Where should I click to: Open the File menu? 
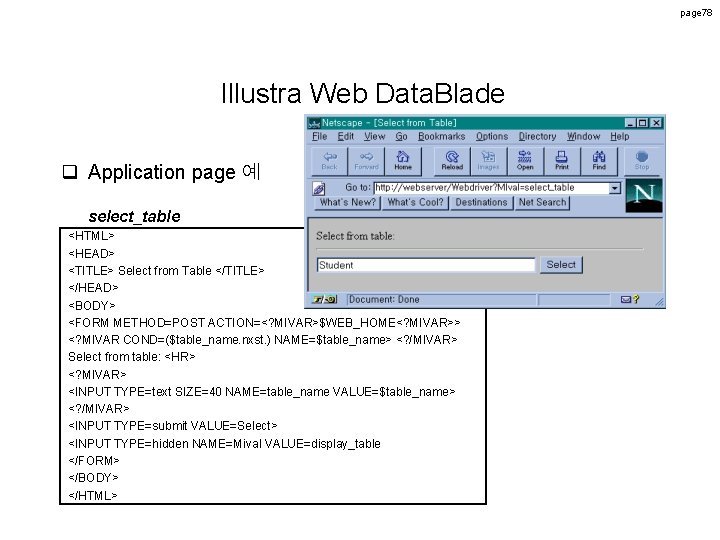(x=320, y=136)
